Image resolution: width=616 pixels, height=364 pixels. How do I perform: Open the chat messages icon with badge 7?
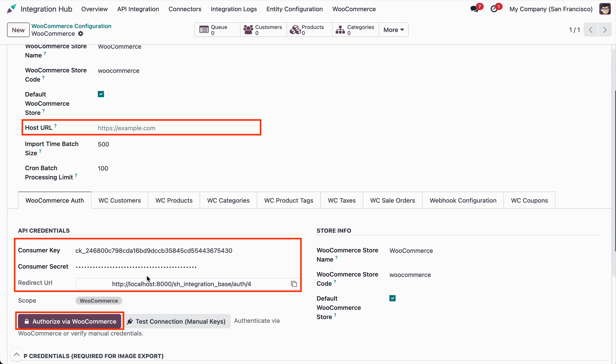(x=475, y=9)
